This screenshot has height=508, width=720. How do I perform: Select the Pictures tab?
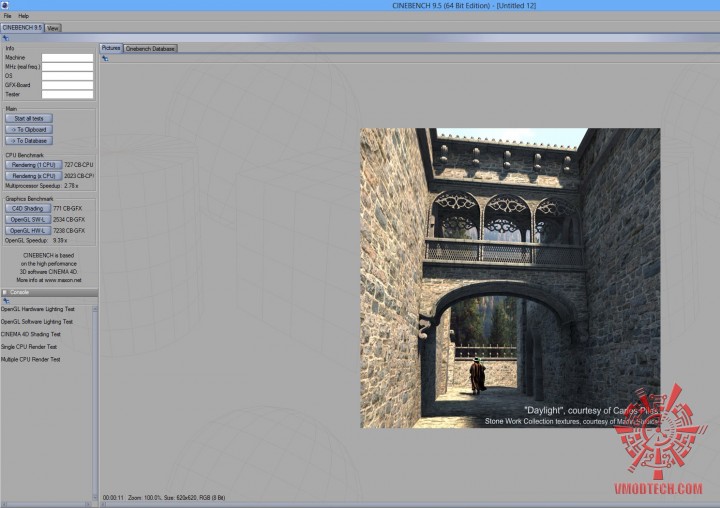tap(111, 48)
